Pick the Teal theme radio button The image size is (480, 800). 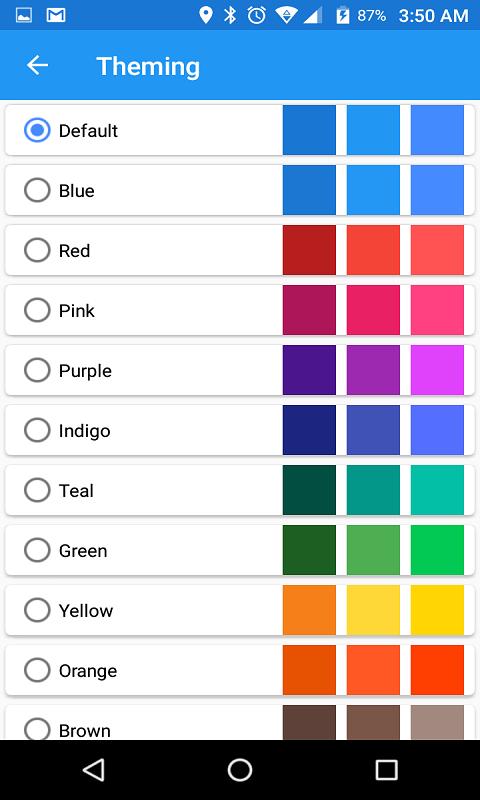click(x=37, y=490)
